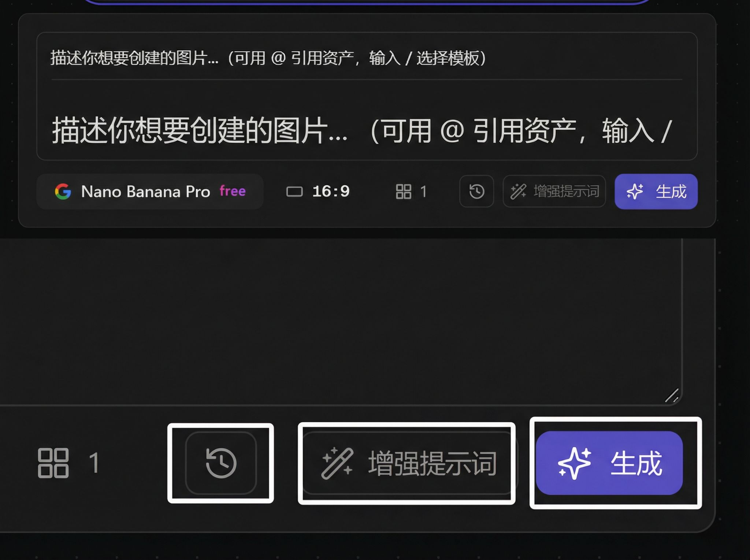Image resolution: width=750 pixels, height=560 pixels.
Task: Click the 生成 Generate button in the toolbar
Action: 656,191
